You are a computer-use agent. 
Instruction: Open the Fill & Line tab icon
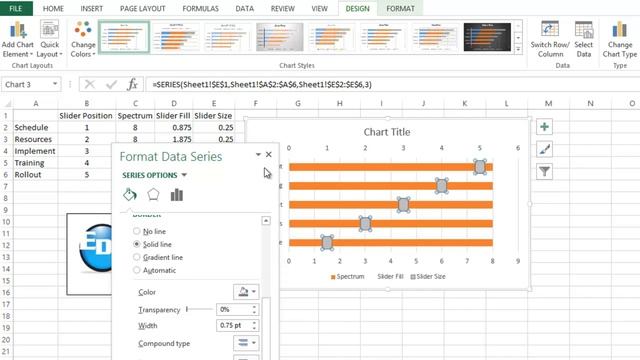coord(130,195)
